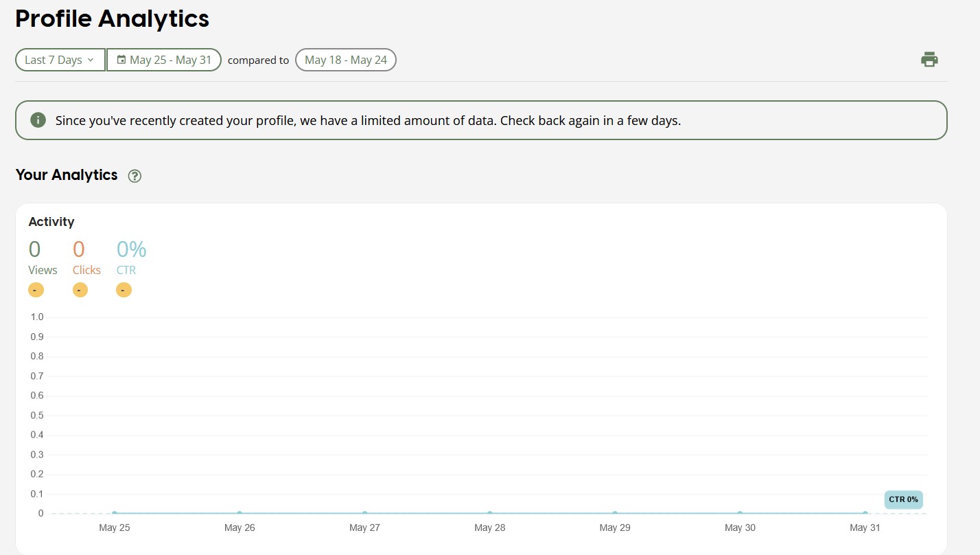Click the Views label under the count
Viewport: 980px width, 555px height.
point(43,270)
